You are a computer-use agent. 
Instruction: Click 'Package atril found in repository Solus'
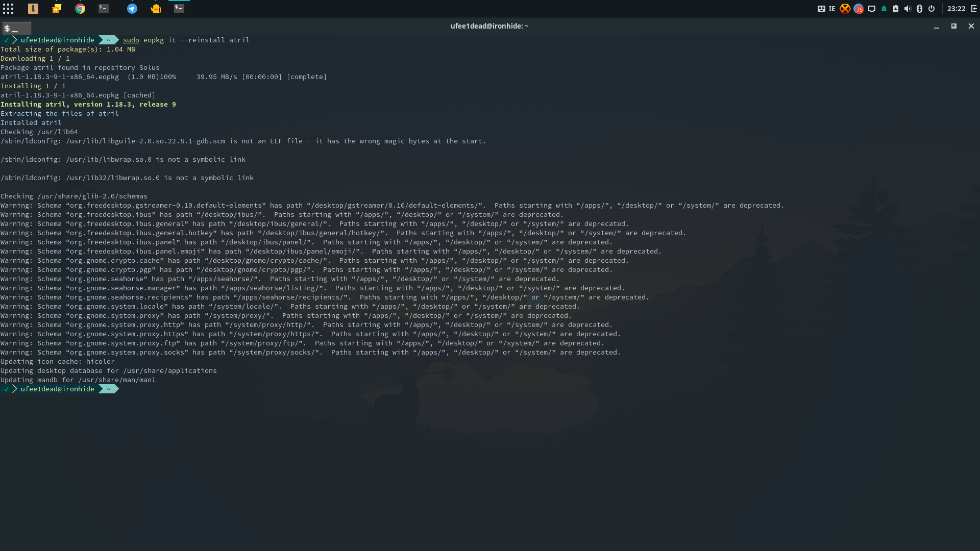tap(80, 68)
